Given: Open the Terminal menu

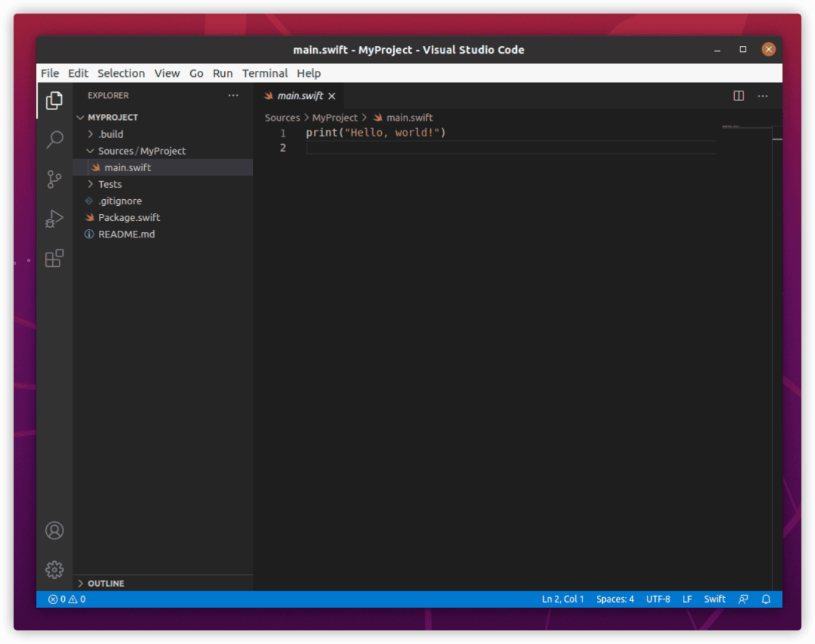Looking at the screenshot, I should pyautogui.click(x=265, y=73).
